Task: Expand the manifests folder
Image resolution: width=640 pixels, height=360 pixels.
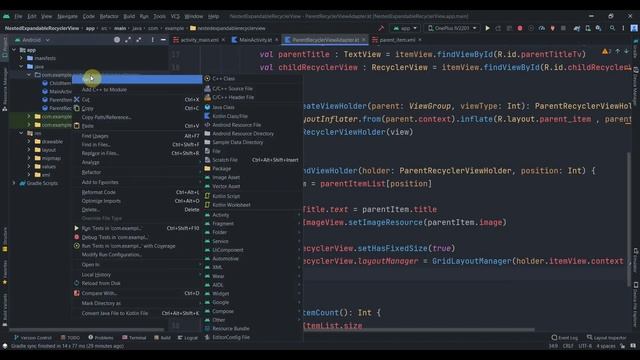Action: coord(22,58)
